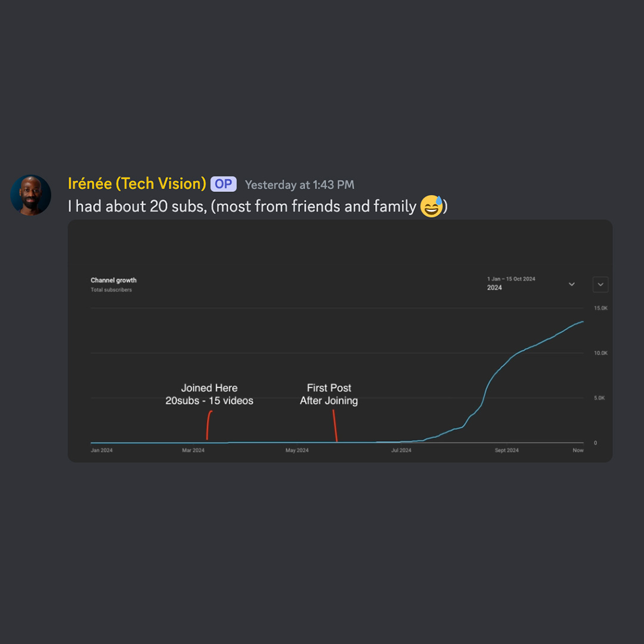
Task: Click the Now label on the time axis
Action: pyautogui.click(x=578, y=450)
